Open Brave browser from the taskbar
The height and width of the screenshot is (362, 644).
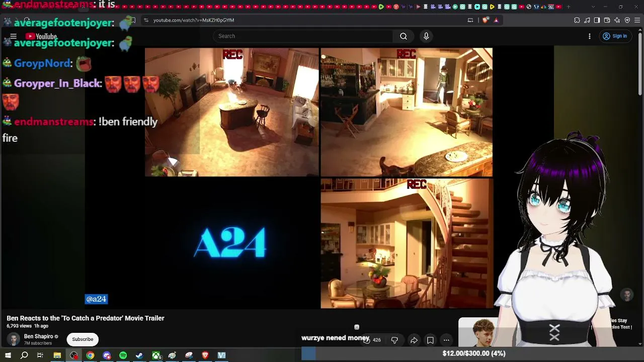pos(205,355)
